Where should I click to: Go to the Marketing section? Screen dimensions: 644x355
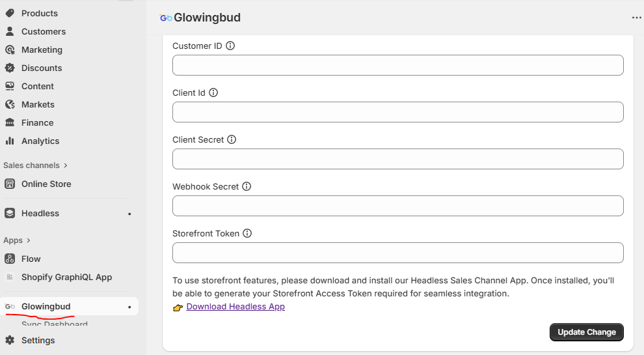coord(42,50)
